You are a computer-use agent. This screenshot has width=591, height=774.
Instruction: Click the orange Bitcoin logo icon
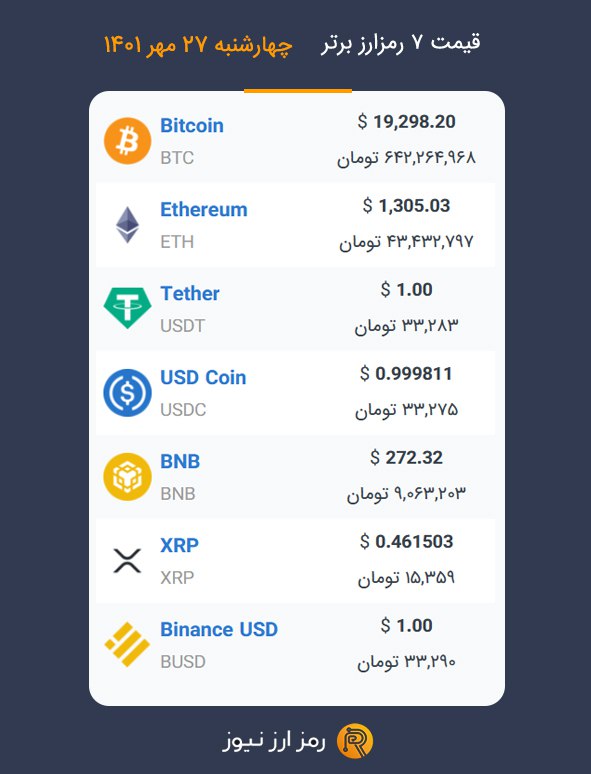click(127, 141)
